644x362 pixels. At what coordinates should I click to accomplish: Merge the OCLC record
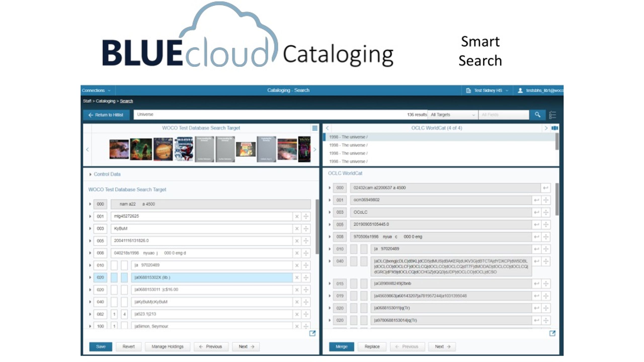click(x=341, y=347)
